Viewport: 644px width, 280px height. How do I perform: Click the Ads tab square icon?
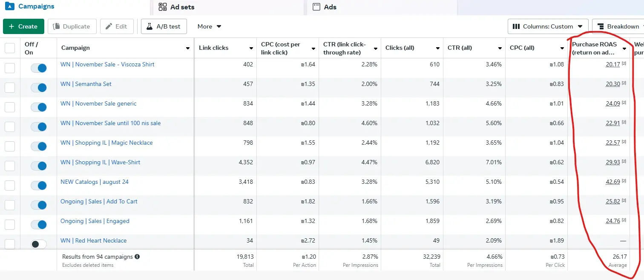[x=316, y=7]
